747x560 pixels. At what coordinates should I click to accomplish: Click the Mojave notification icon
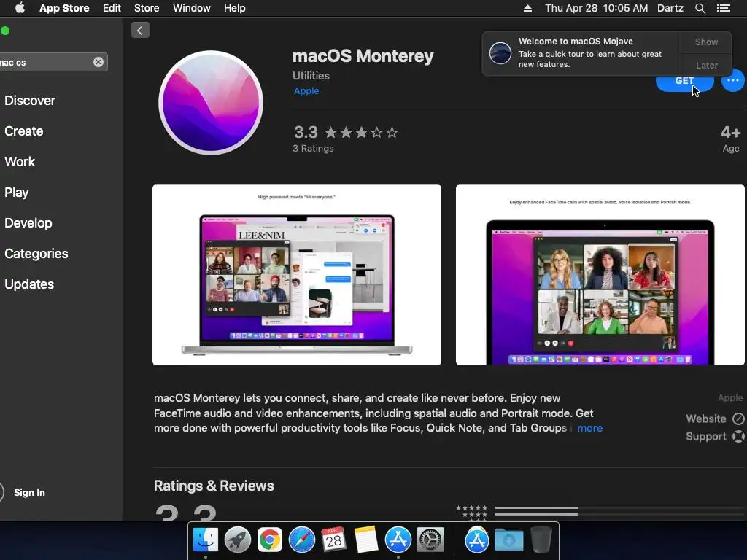pos(500,52)
